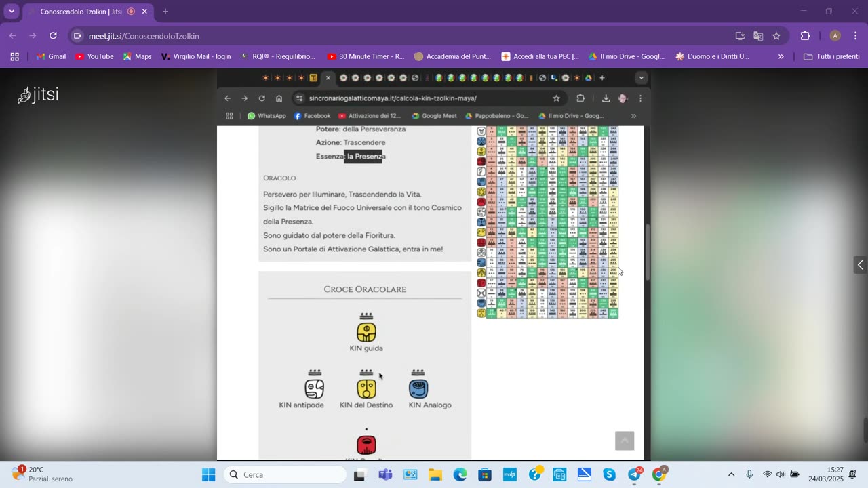This screenshot has height=488, width=868.
Task: Open the Chrome profile avatar 'A'
Action: click(835, 36)
